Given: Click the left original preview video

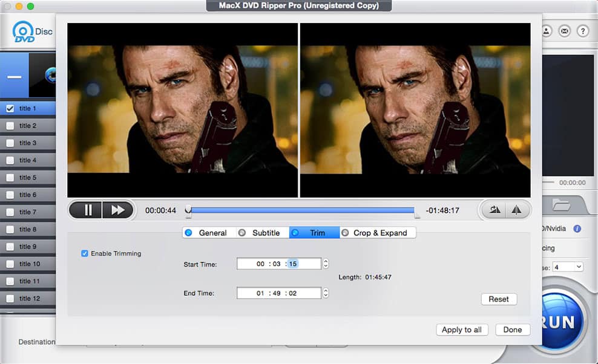Looking at the screenshot, I should coord(183,110).
